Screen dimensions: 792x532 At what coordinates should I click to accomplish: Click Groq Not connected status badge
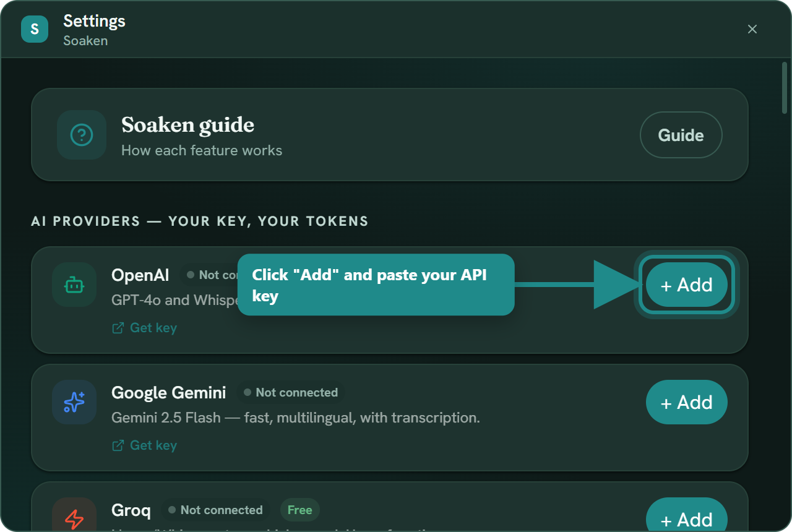[x=215, y=510]
